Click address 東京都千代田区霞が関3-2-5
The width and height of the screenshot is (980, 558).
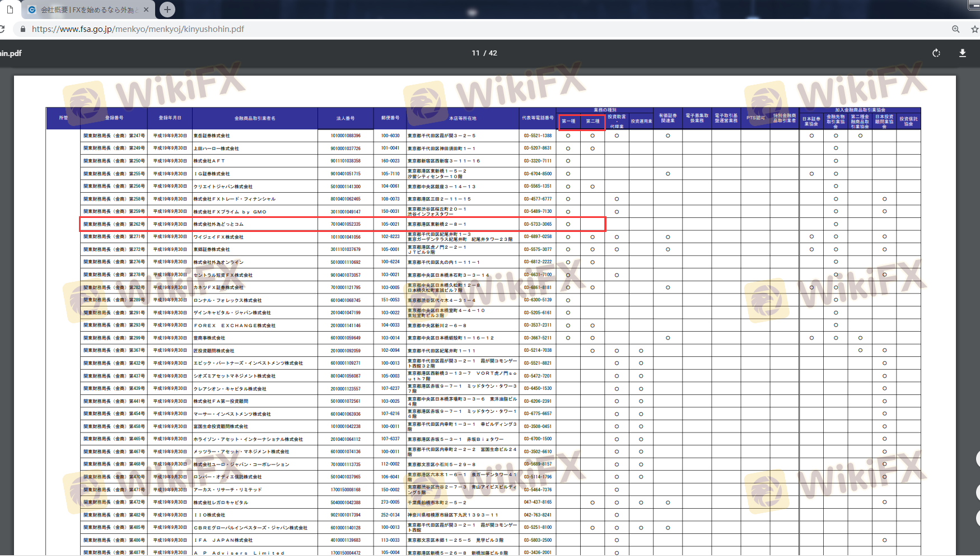[441, 136]
